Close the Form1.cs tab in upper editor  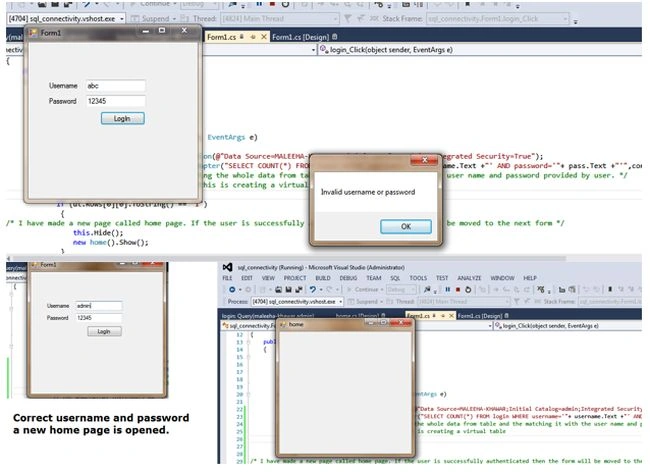pos(263,37)
